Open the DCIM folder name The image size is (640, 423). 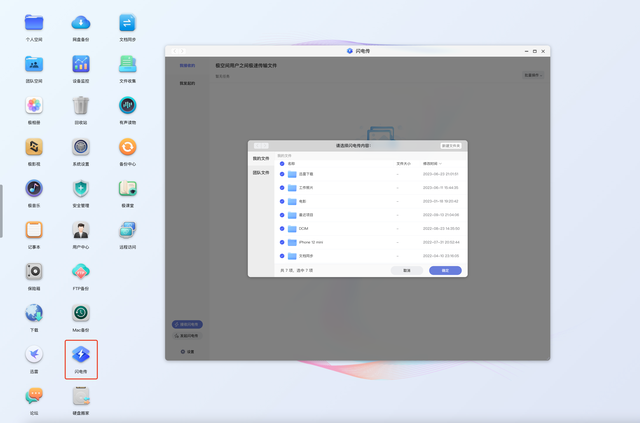tap(304, 229)
